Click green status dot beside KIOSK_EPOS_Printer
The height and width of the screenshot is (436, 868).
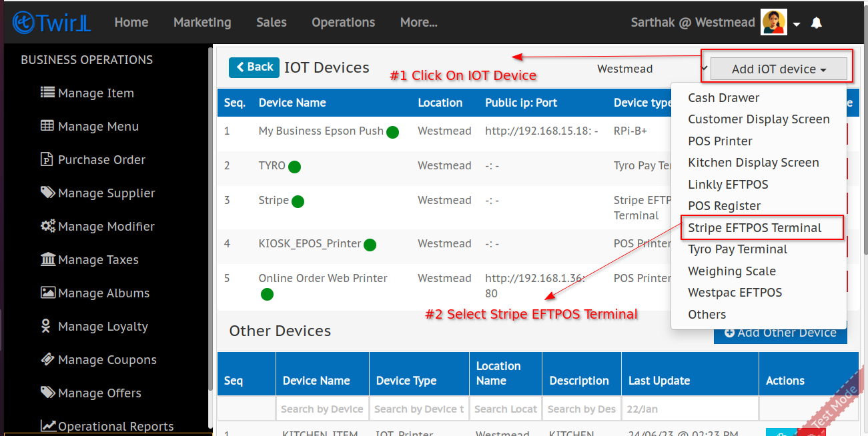click(370, 245)
